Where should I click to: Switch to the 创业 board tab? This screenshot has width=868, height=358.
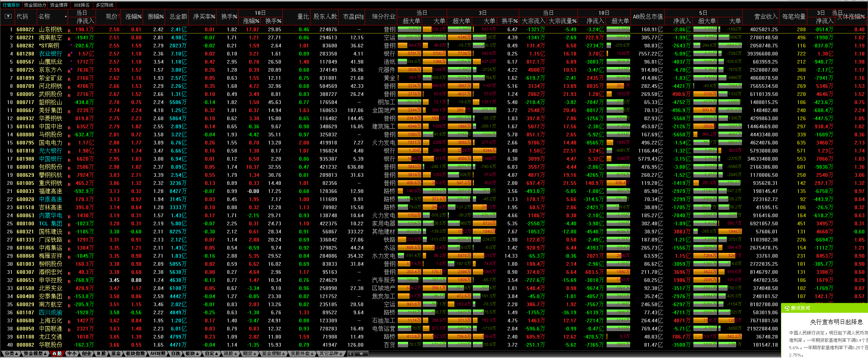pyautogui.click(x=86, y=354)
